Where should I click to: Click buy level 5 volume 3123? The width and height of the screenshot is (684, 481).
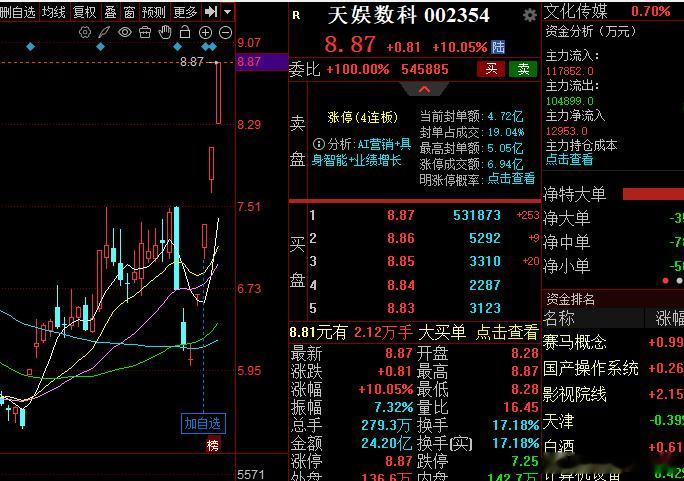coord(485,308)
